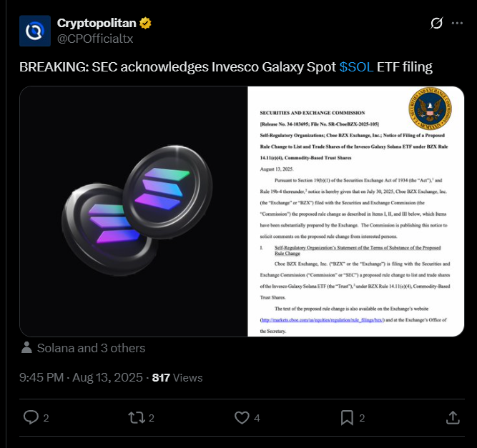Open the Cryptopolitan profile avatar
This screenshot has height=448, width=477.
point(34,31)
